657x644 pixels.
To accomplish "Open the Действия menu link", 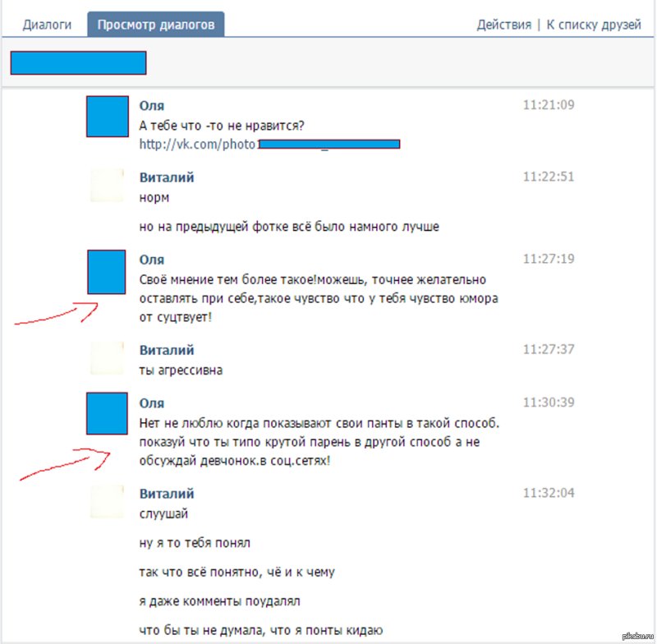I will pos(503,25).
